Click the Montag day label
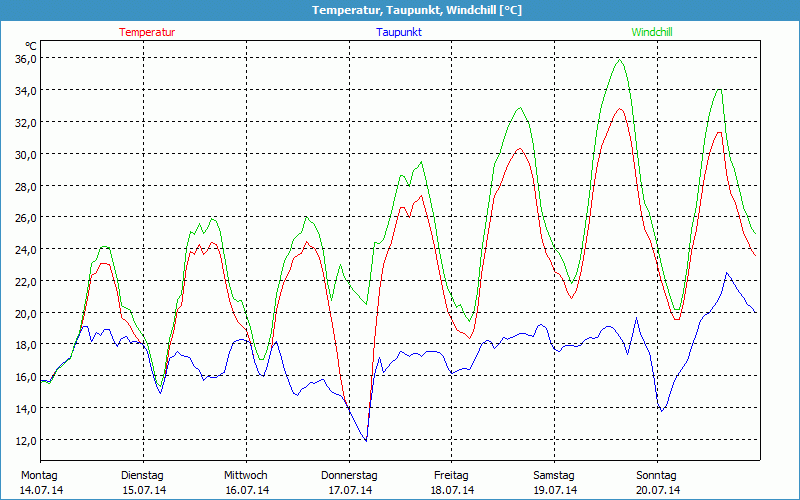Image resolution: width=800 pixels, height=500 pixels. coord(39,476)
